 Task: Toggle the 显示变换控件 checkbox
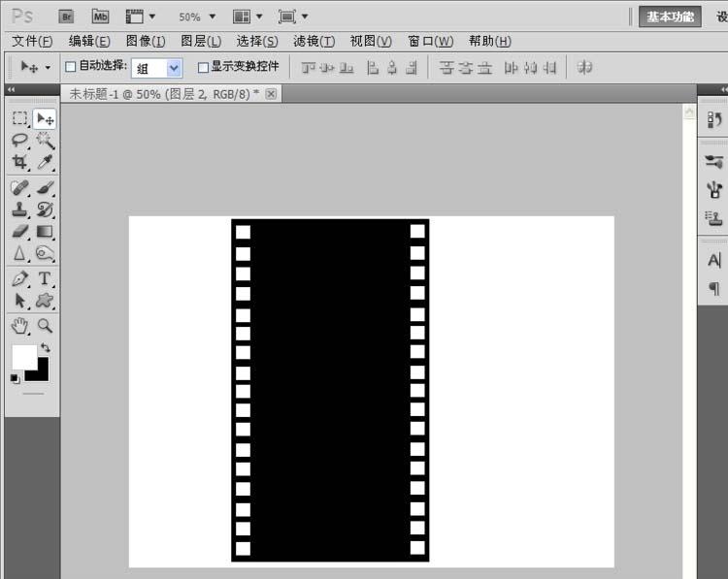pos(203,67)
